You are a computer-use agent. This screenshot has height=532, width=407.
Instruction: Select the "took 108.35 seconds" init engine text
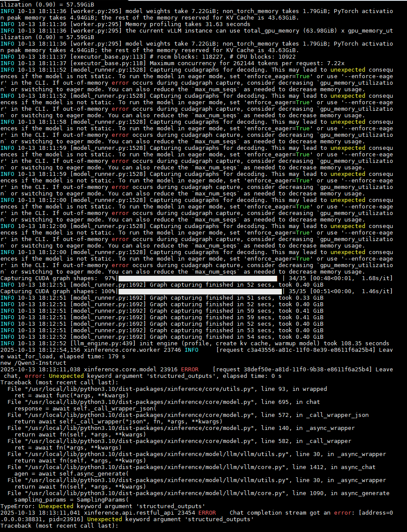[x=357, y=344]
